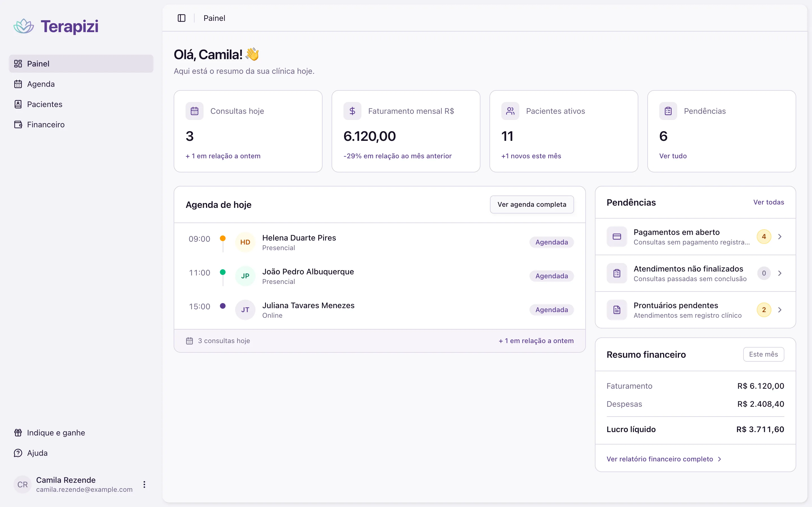Screen dimensions: 812x507
Task: Click Ver agenda completa button
Action: [532, 204]
